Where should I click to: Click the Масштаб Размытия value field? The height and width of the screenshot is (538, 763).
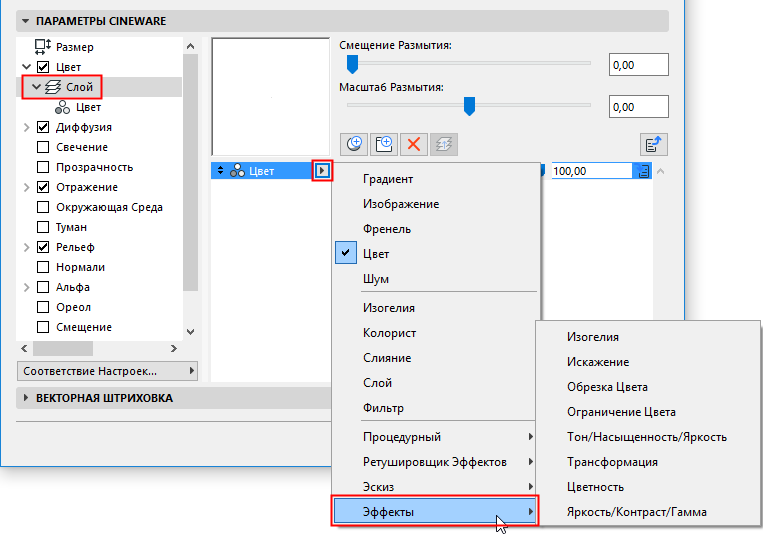click(638, 107)
